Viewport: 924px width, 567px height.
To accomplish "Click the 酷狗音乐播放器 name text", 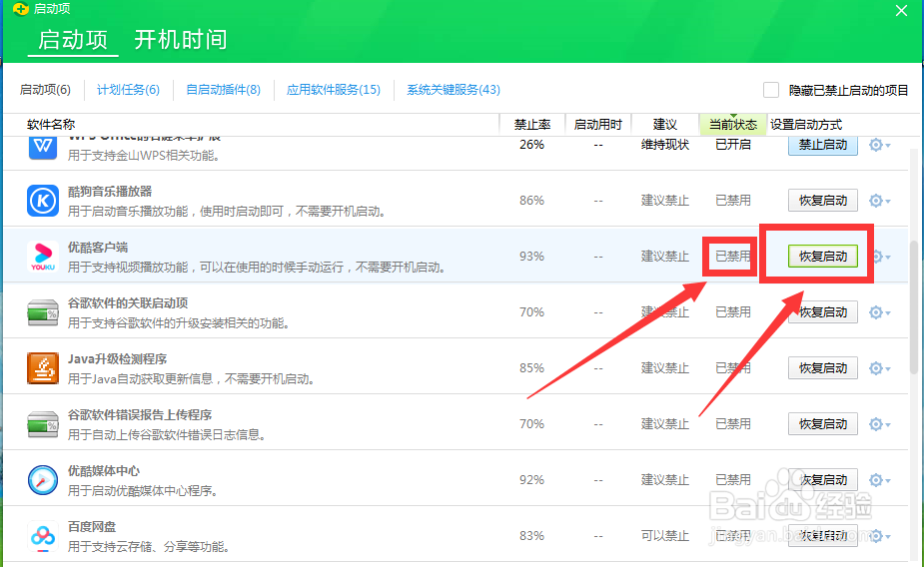I will (x=110, y=192).
